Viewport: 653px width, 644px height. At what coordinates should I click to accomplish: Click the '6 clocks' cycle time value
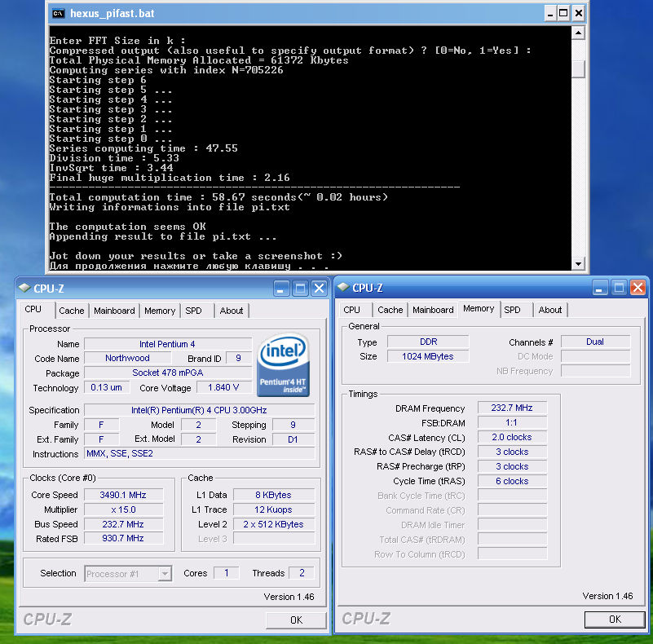coord(512,481)
